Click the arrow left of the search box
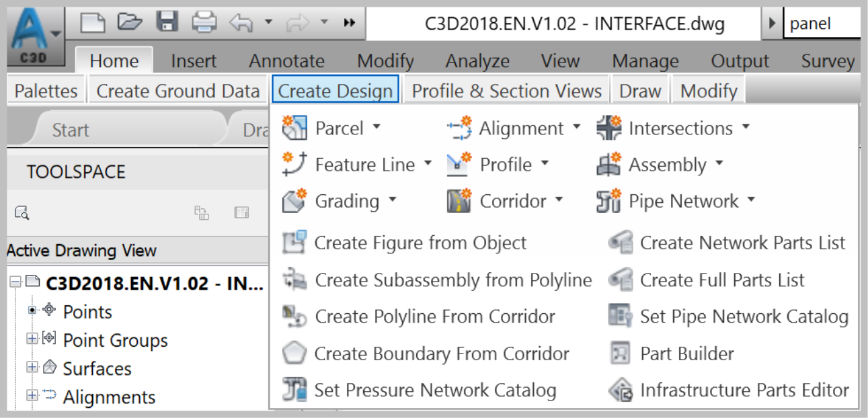This screenshot has height=418, width=868. coord(772,25)
